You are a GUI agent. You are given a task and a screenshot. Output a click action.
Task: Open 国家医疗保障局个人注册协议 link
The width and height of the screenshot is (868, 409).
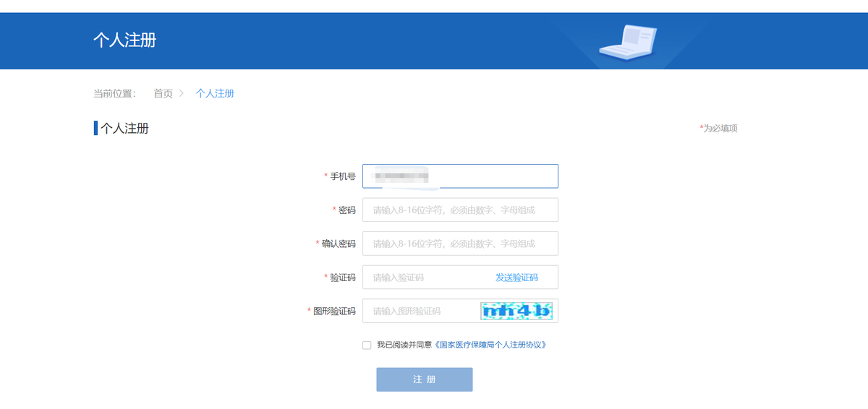click(490, 345)
